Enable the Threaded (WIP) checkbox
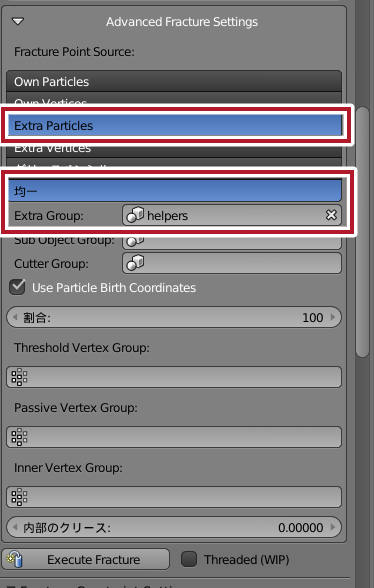The width and height of the screenshot is (374, 588). coord(189,560)
